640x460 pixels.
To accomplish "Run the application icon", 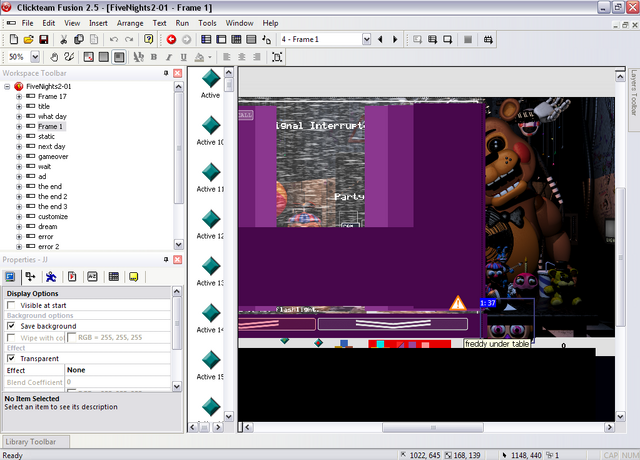I will pyautogui.click(x=432, y=39).
